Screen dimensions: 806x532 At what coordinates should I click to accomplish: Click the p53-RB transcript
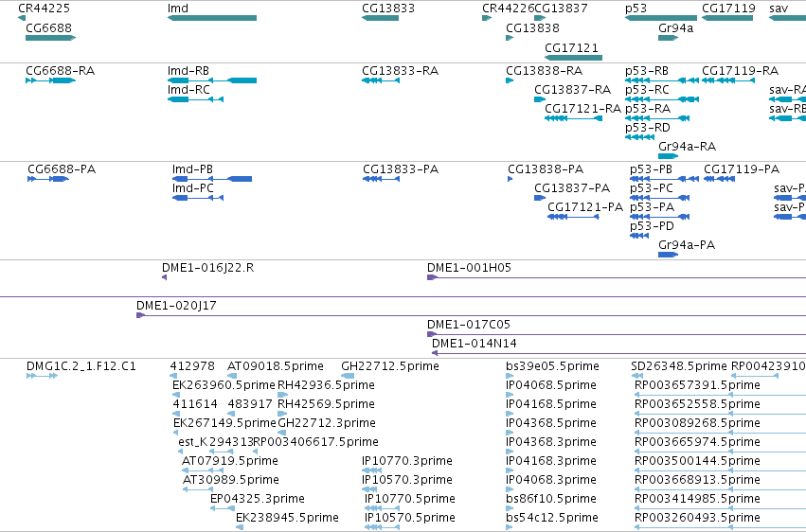662,80
